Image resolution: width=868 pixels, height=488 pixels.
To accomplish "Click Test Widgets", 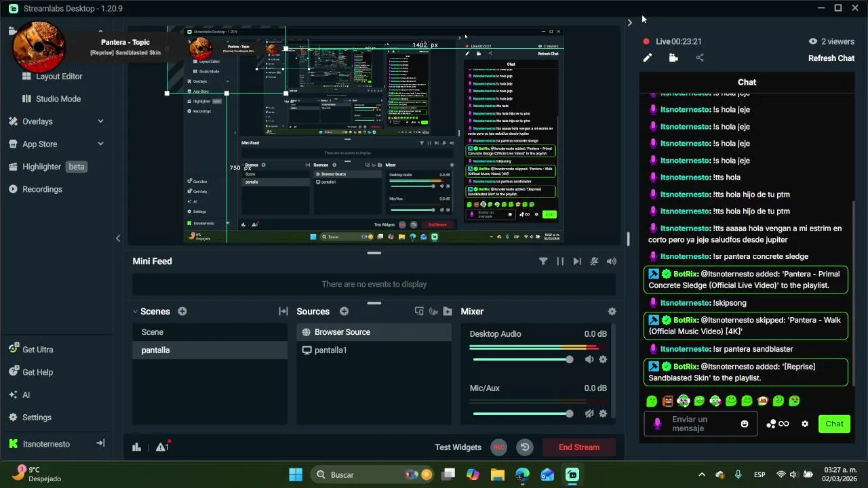I will pos(458,447).
